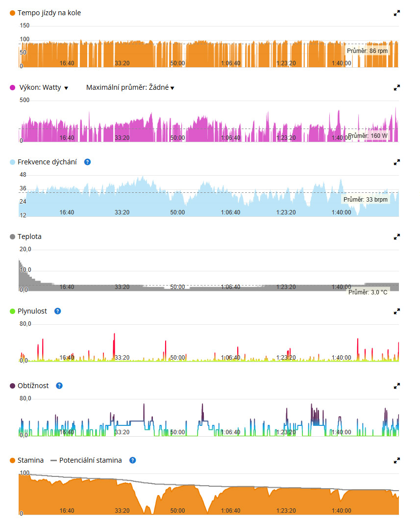Click the help icon beside Obtížnost
420x524 pixels.
coord(59,386)
